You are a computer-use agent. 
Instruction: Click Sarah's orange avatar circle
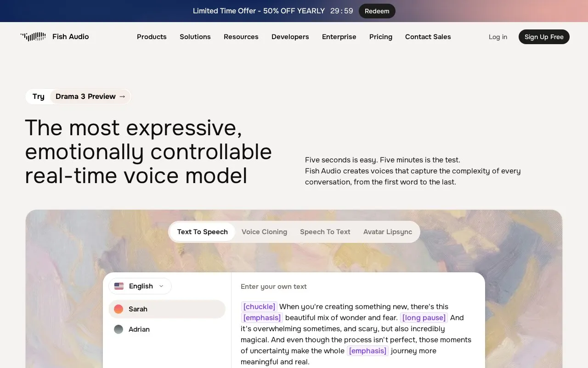[119, 309]
